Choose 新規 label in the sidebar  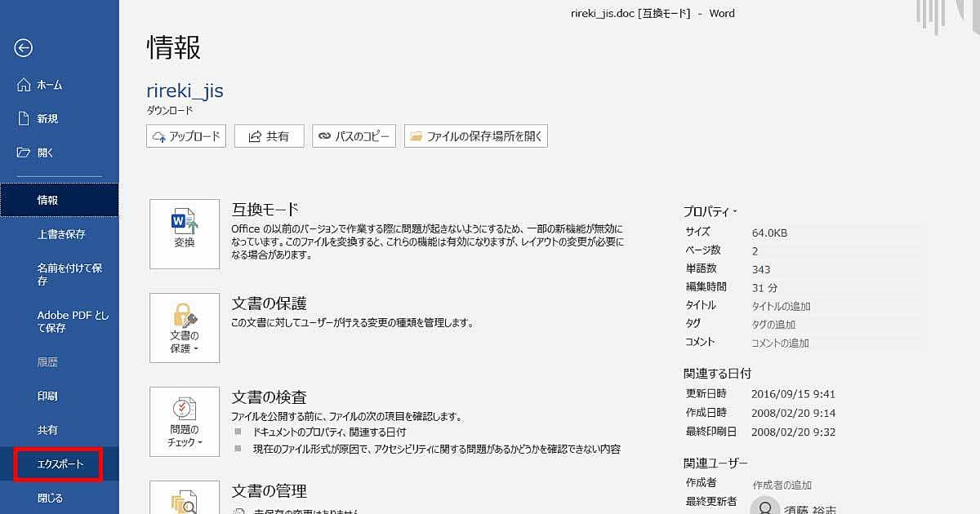point(47,118)
